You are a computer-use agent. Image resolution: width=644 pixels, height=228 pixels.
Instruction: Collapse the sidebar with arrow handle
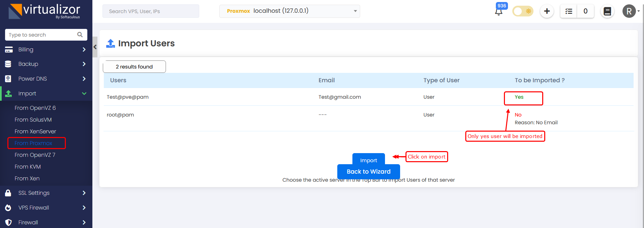95,47
